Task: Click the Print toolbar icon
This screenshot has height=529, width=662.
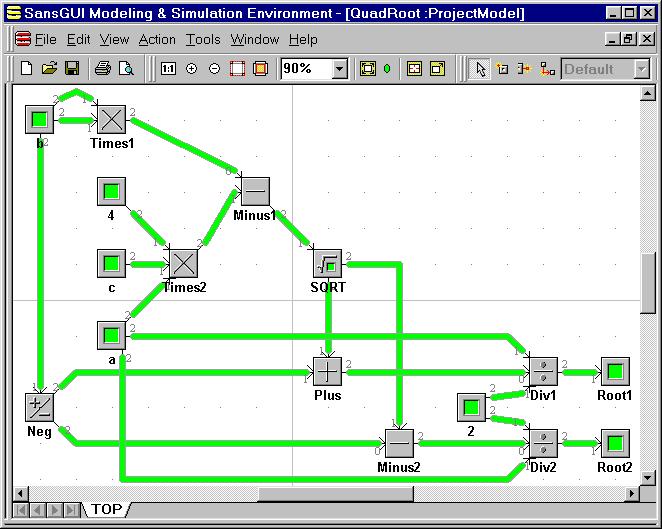Action: pyautogui.click(x=102, y=69)
